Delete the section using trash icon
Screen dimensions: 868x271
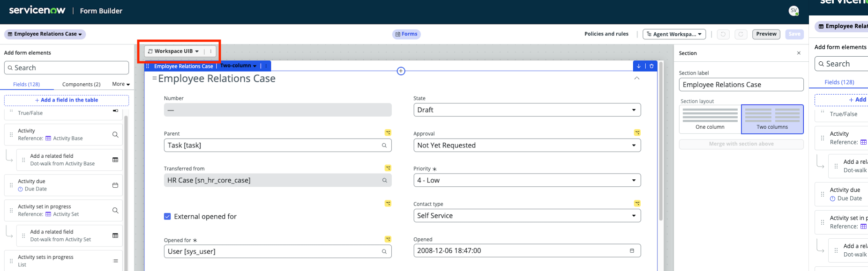point(651,66)
